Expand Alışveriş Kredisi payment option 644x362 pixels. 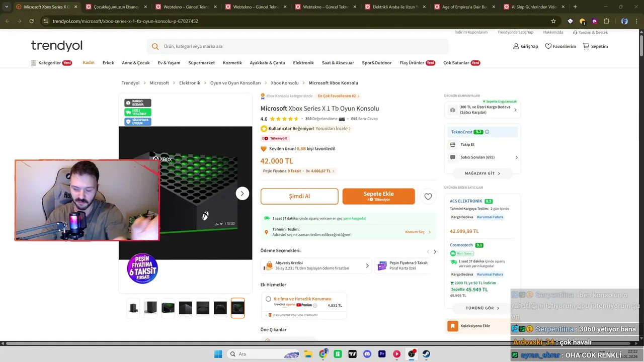pyautogui.click(x=316, y=265)
